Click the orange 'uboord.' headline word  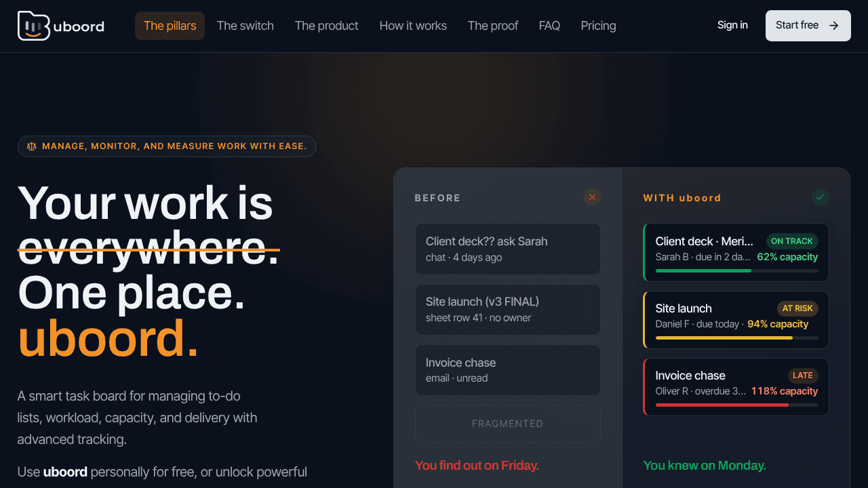coord(108,338)
